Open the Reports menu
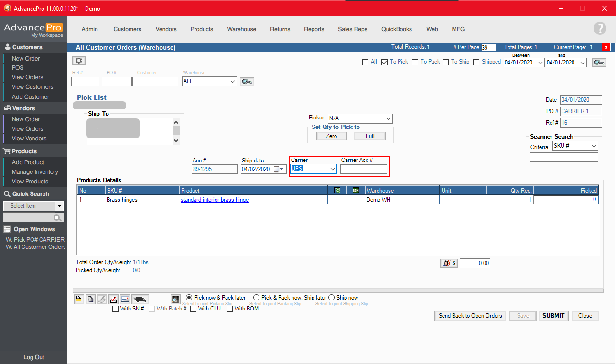The width and height of the screenshot is (616, 364). 314,29
